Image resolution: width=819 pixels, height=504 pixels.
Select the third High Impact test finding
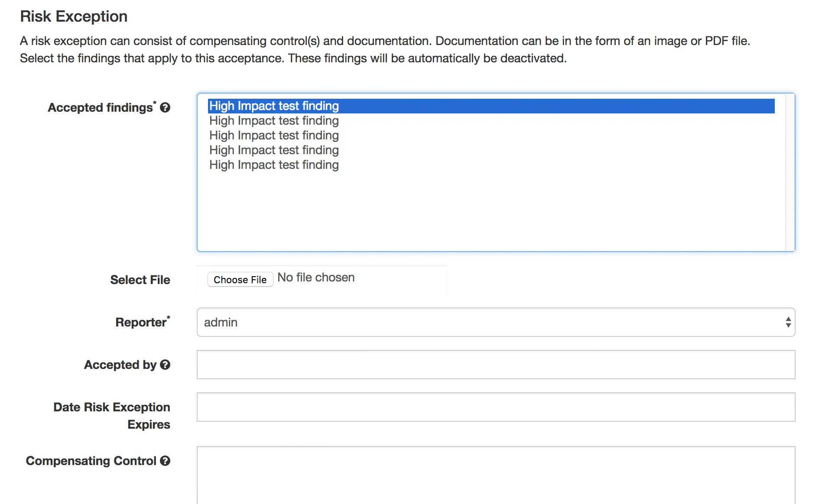pos(274,135)
